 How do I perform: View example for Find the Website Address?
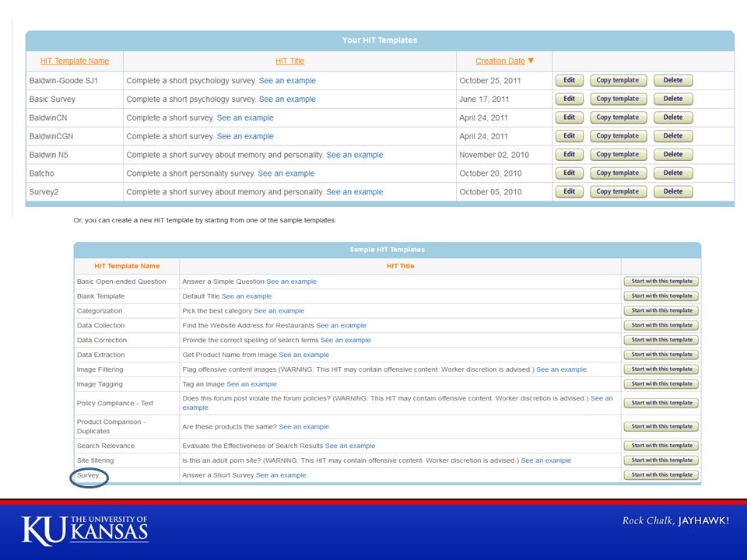(x=341, y=326)
